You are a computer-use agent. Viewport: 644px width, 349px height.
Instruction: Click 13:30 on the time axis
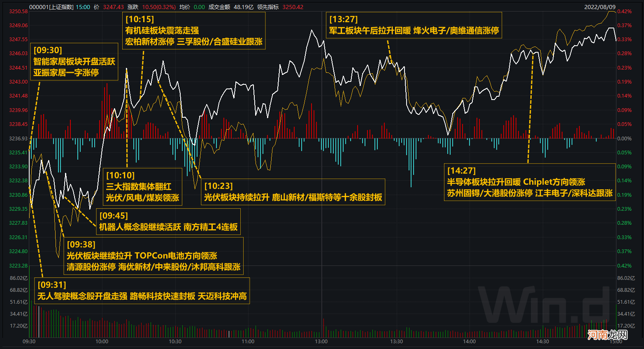tap(396, 342)
